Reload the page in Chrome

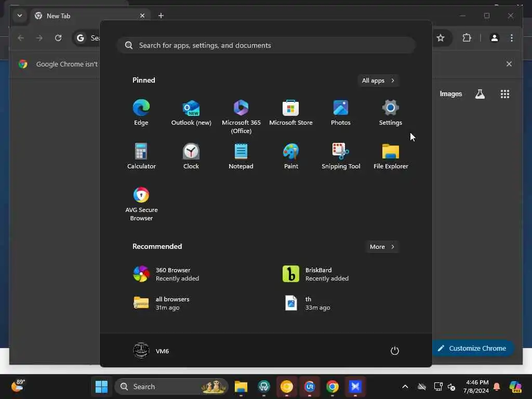pyautogui.click(x=58, y=37)
